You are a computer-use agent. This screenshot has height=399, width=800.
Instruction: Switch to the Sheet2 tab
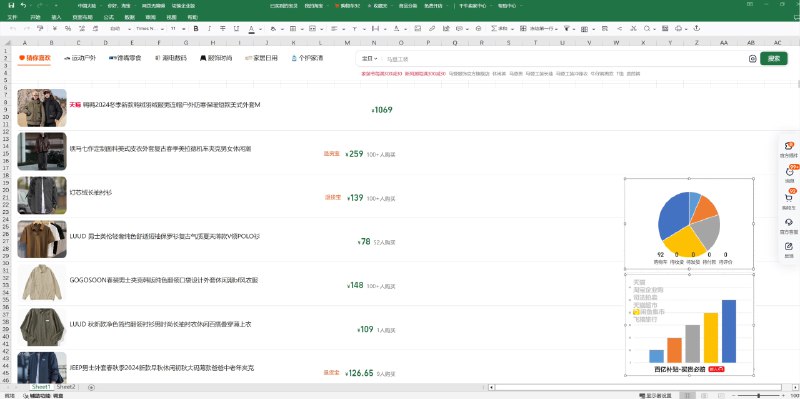(66, 387)
